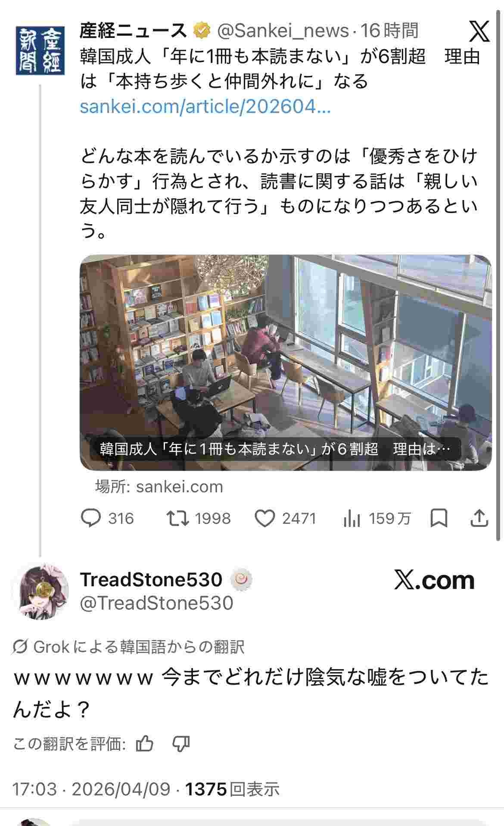The image size is (504, 826).
Task: Click the reply speech bubble icon
Action: pos(91,518)
